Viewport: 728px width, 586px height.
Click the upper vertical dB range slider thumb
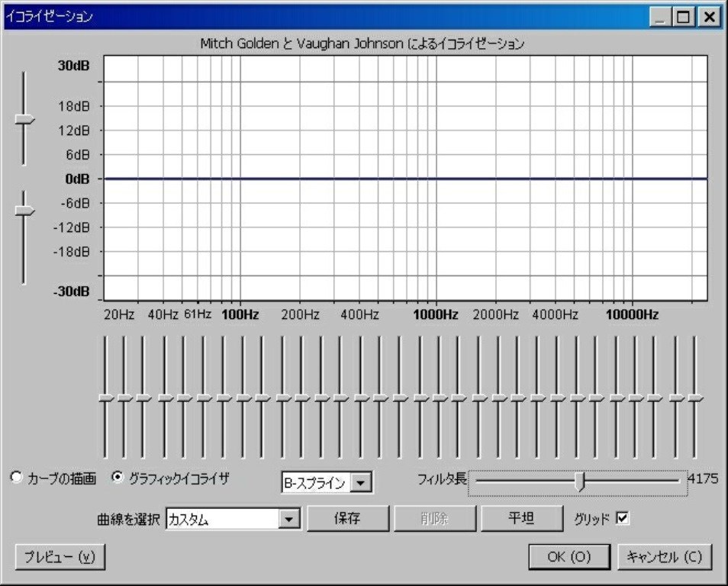click(24, 119)
